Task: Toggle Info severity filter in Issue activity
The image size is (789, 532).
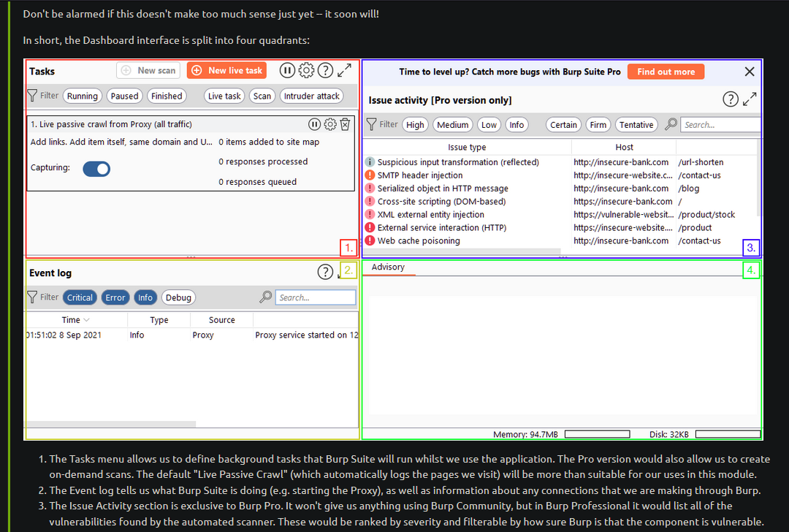Action: tap(517, 125)
